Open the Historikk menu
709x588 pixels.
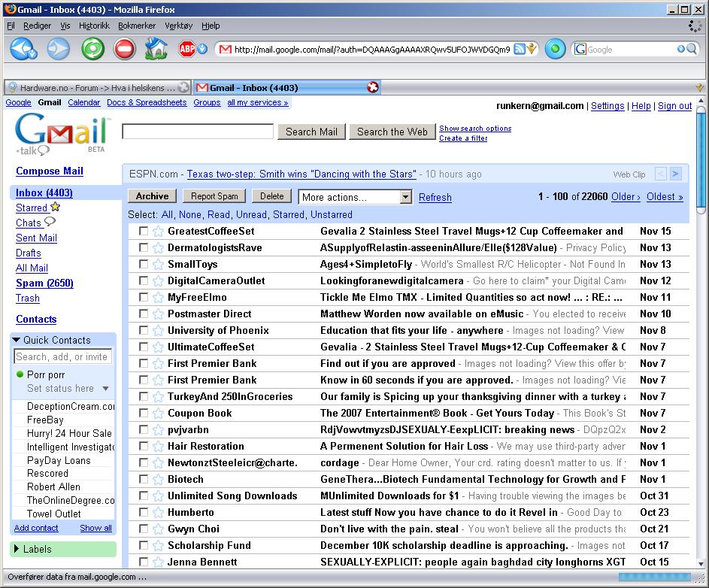94,26
